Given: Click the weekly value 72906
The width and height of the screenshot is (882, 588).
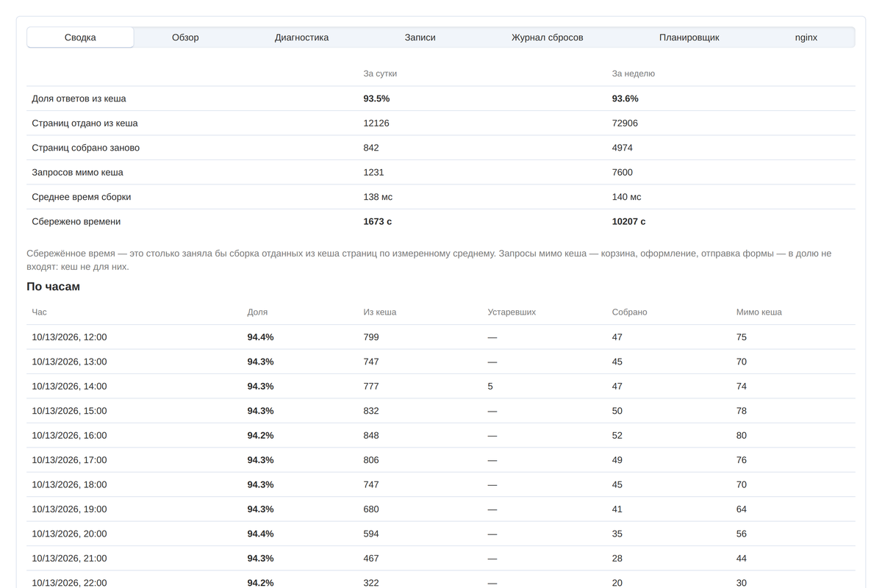Looking at the screenshot, I should coord(625,123).
